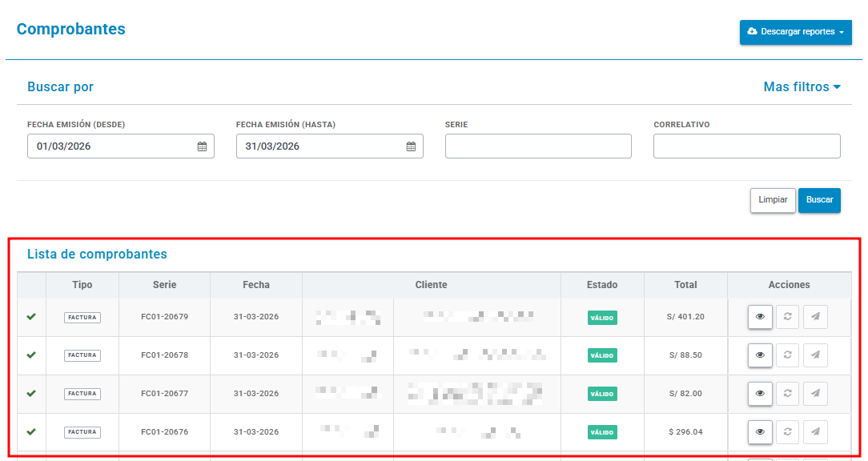Click refresh icon for invoice FC01-20679
The width and height of the screenshot is (868, 461).
[787, 317]
